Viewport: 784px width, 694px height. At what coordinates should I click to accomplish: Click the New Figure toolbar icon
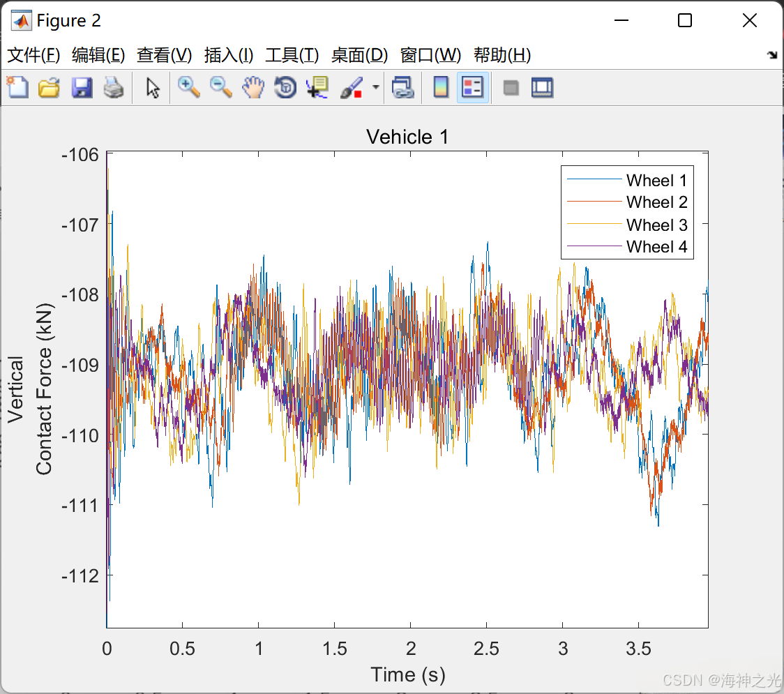click(17, 87)
